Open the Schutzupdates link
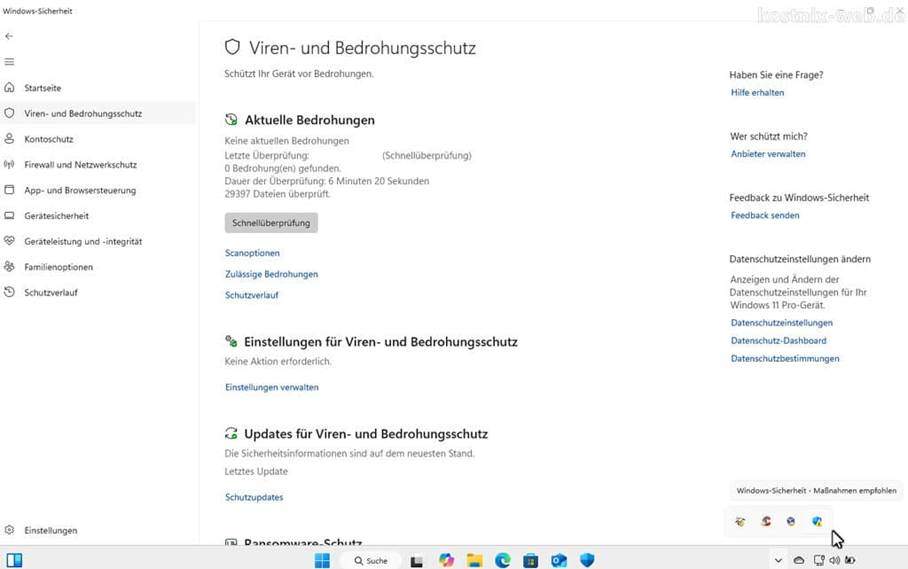 [x=254, y=497]
